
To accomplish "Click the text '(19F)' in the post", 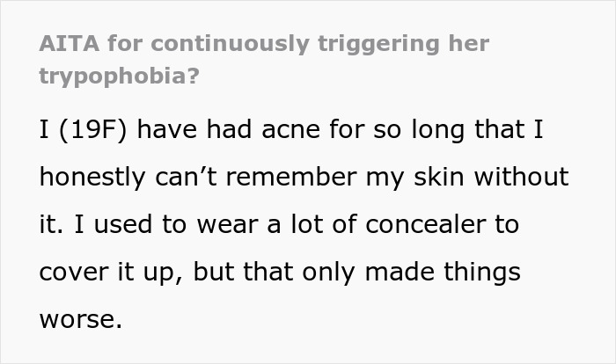I will click(92, 129).
